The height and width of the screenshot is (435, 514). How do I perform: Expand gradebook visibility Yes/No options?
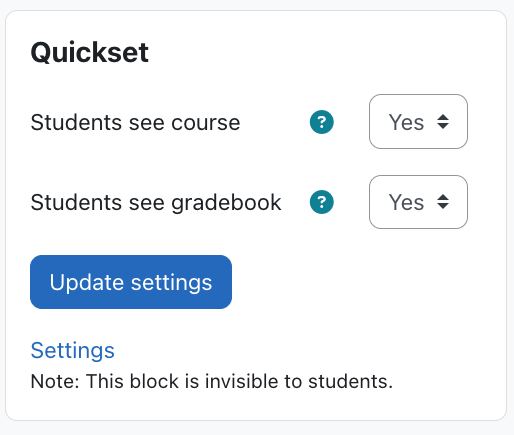pos(418,202)
